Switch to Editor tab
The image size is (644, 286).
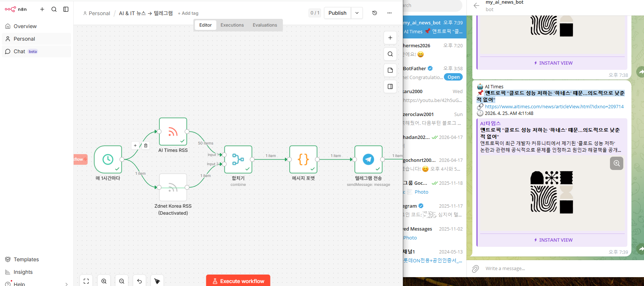(205, 25)
